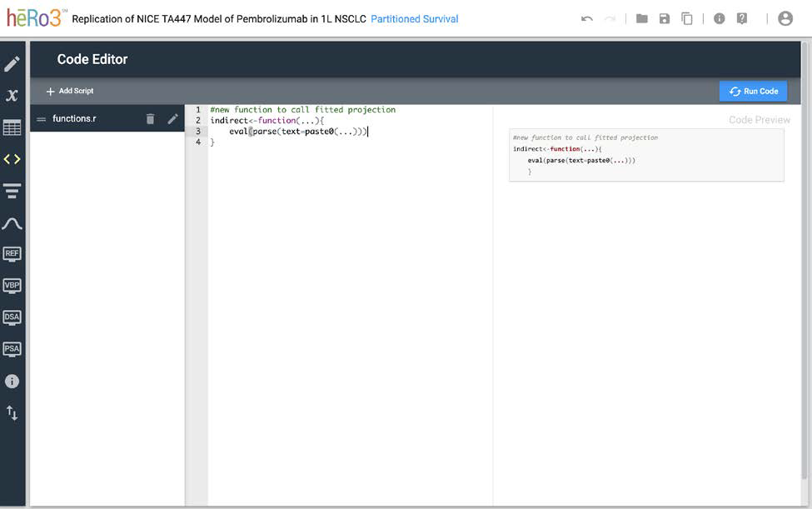The image size is (812, 509).
Task: Open the Partitioned Survival link in the title
Action: coord(415,17)
